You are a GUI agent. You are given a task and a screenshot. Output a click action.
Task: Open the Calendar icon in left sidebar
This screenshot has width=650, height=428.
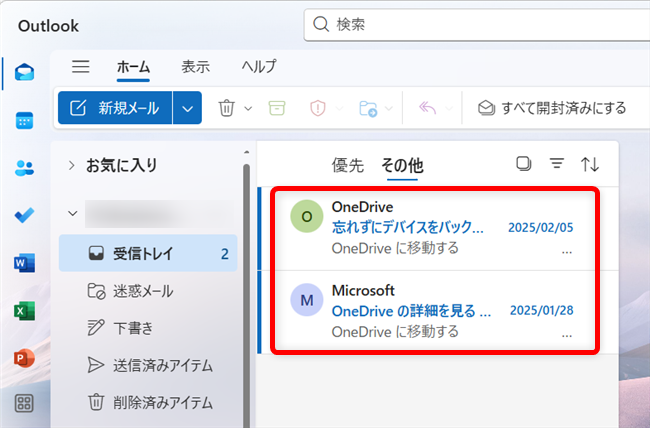25,120
